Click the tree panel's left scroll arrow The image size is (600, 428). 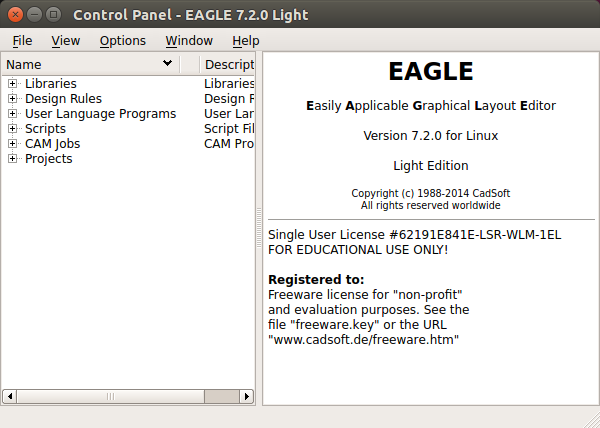pos(9,397)
